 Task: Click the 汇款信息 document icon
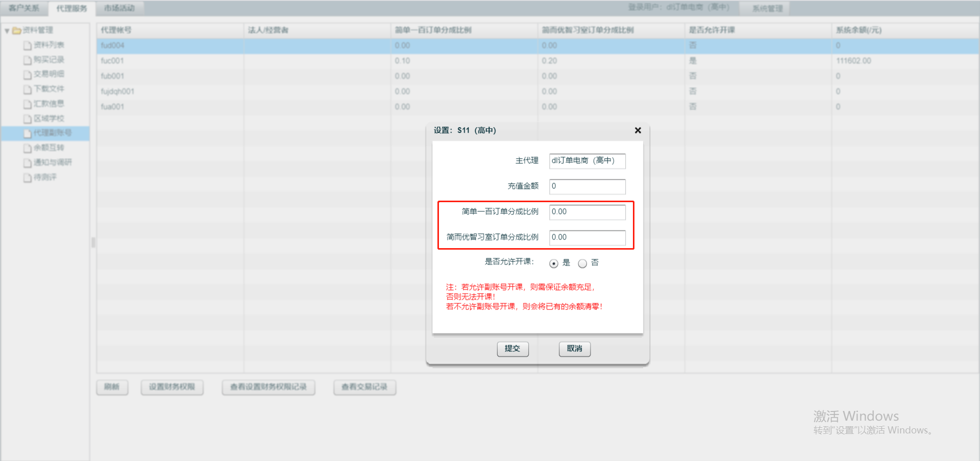[x=28, y=104]
